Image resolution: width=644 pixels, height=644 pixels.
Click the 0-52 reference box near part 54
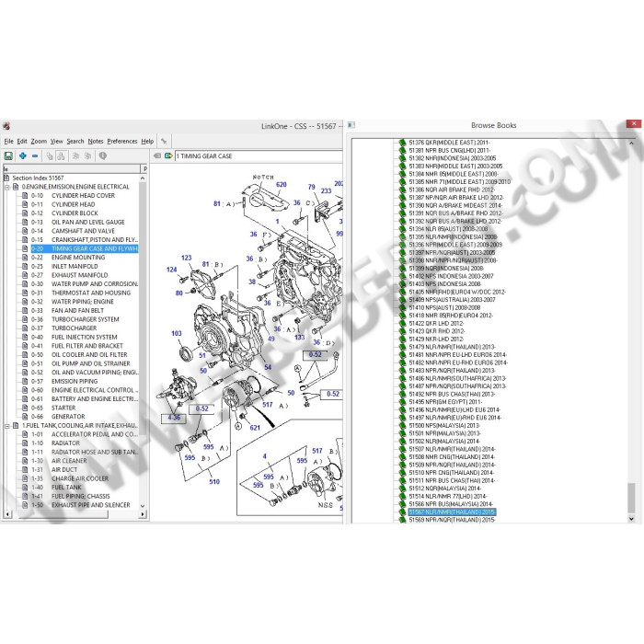315,355
